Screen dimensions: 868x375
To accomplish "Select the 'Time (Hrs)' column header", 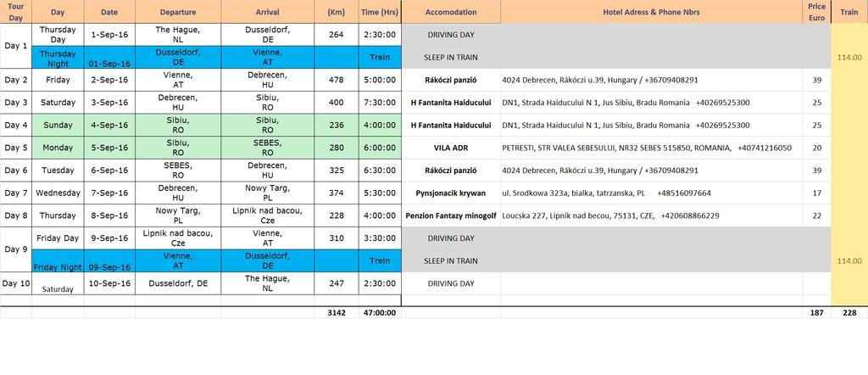I will click(379, 12).
